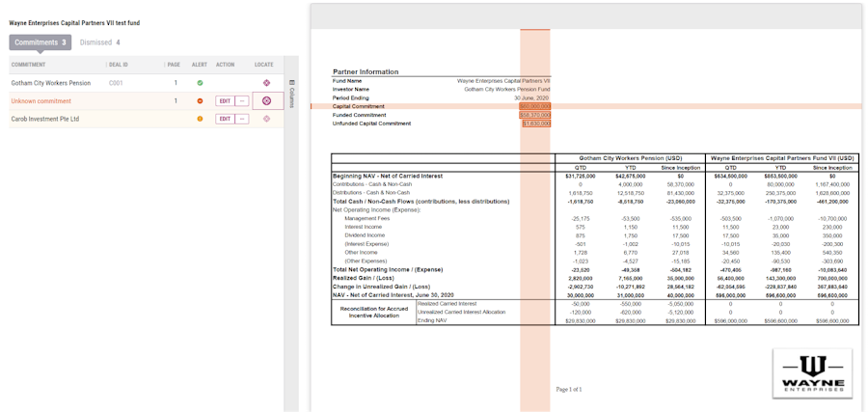This screenshot has width=868, height=412.
Task: Click deal ID C001
Action: (116, 83)
